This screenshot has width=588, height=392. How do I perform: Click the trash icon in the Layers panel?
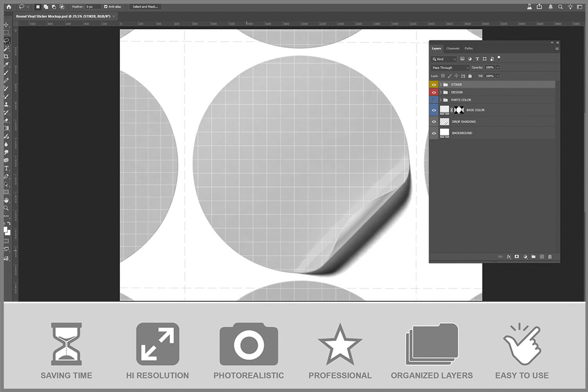click(x=550, y=256)
